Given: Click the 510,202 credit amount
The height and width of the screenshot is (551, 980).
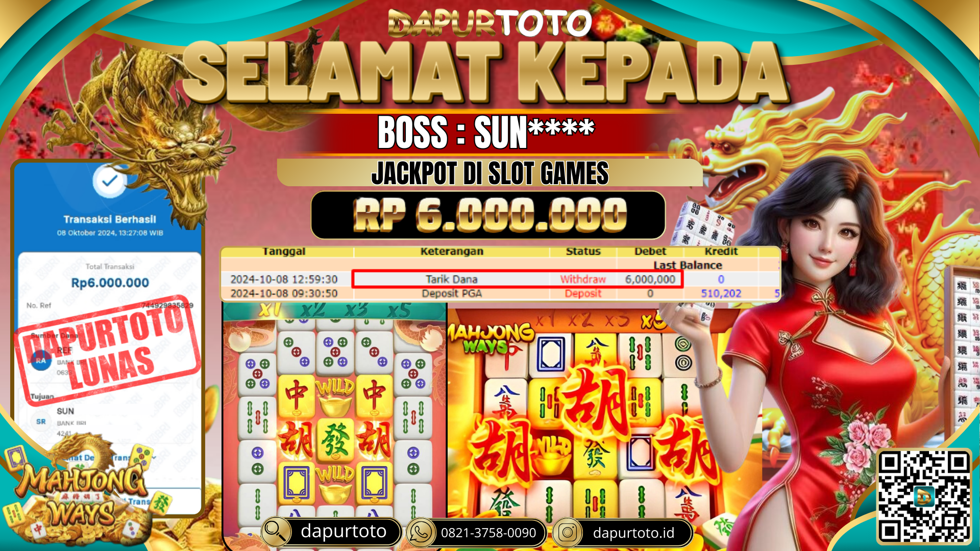Looking at the screenshot, I should [x=721, y=293].
